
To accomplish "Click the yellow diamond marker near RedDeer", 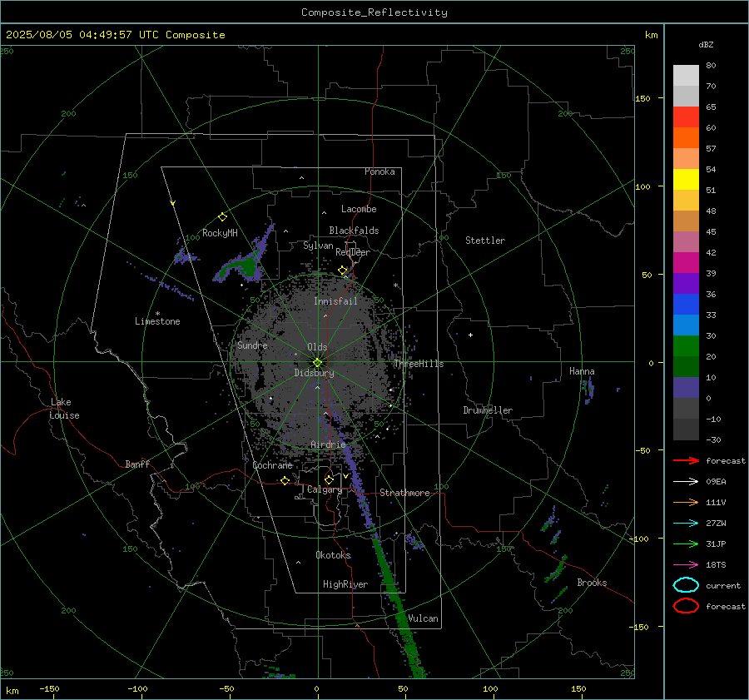I will pos(342,271).
